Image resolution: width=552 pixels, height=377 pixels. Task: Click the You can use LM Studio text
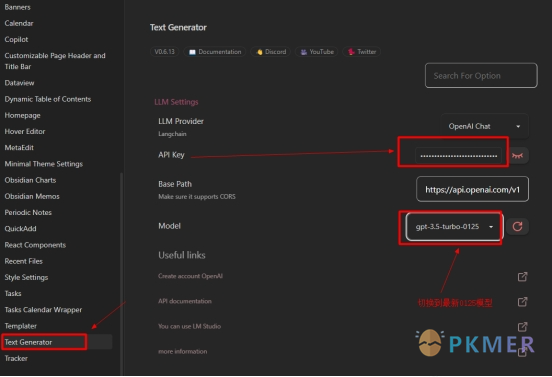pyautogui.click(x=189, y=326)
